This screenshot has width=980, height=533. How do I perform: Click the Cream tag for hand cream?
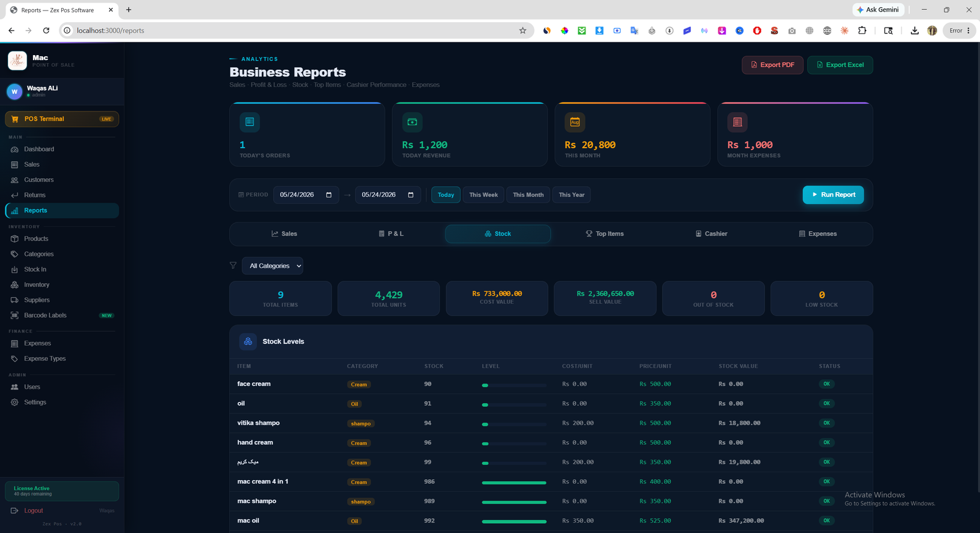click(359, 443)
